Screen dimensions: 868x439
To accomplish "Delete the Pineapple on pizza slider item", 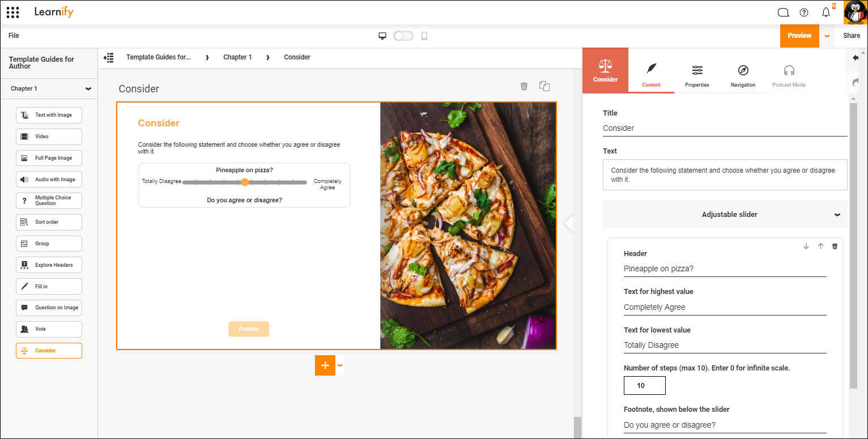I will 835,246.
